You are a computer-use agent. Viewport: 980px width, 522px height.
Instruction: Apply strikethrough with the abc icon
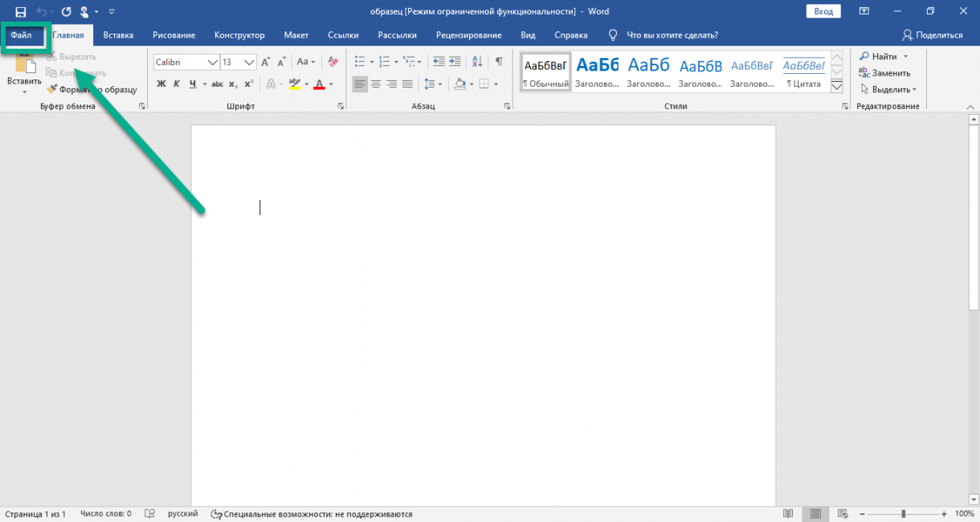pos(217,84)
